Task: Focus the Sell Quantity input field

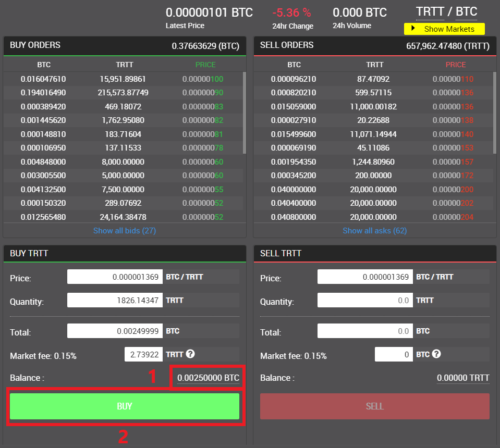Action: [x=365, y=300]
